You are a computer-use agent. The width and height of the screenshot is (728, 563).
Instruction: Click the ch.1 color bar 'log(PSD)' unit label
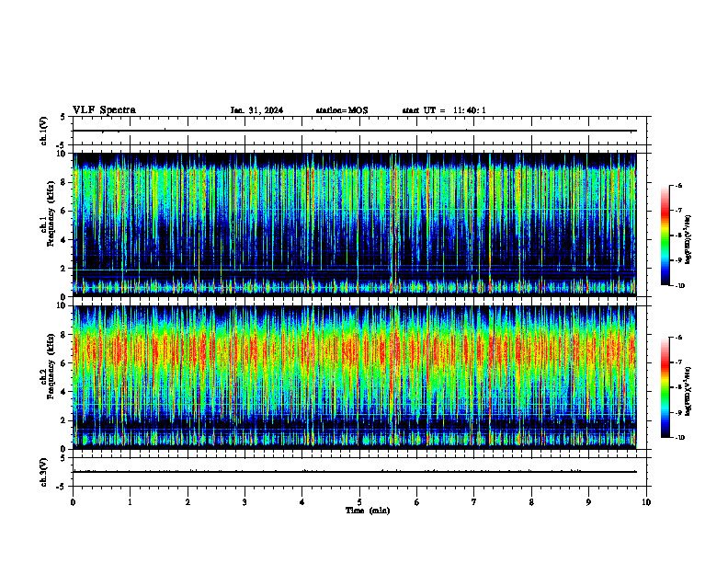click(688, 239)
